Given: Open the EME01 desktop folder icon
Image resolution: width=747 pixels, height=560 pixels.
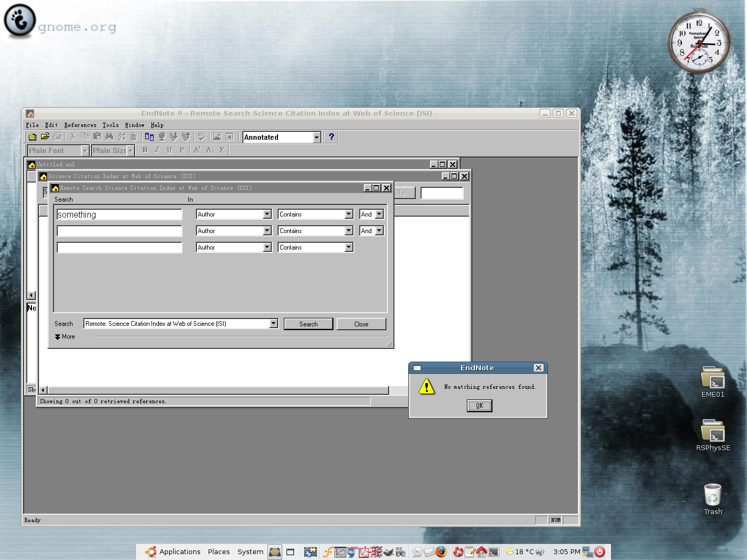Looking at the screenshot, I should point(713,382).
